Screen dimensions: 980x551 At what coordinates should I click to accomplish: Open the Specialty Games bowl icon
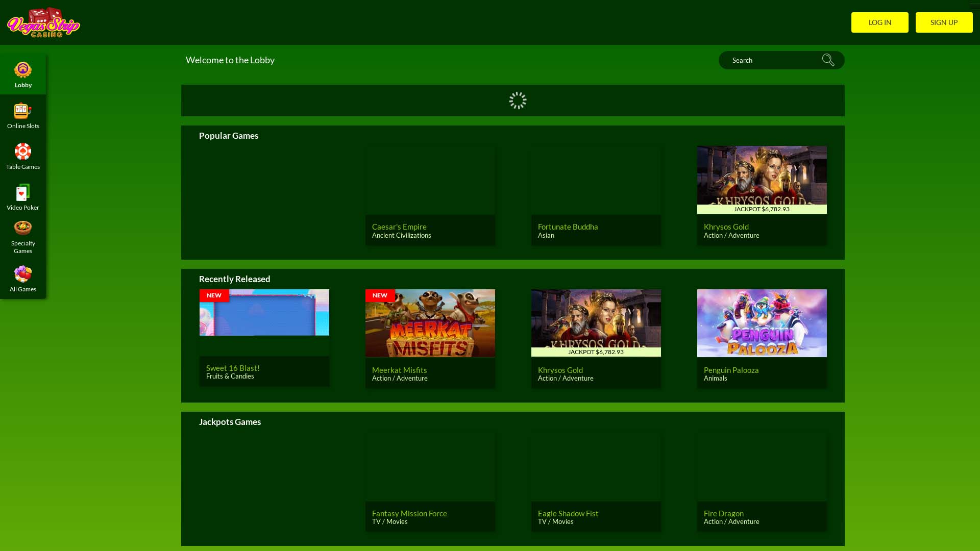click(23, 228)
